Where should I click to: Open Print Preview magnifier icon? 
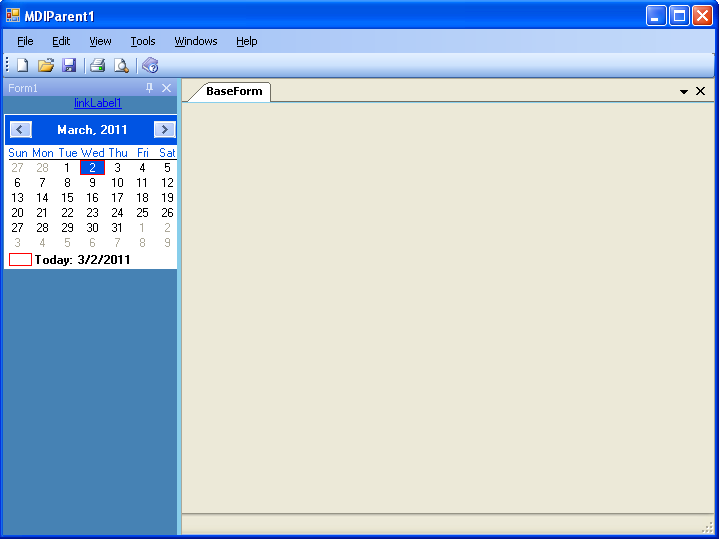[121, 65]
